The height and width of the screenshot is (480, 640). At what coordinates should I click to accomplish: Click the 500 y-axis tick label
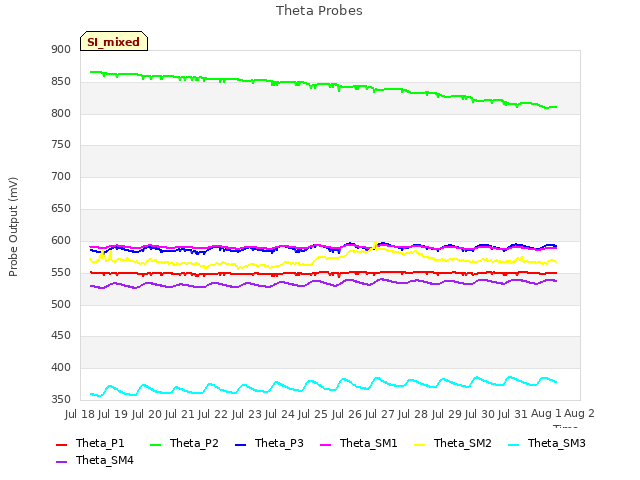pos(61,304)
